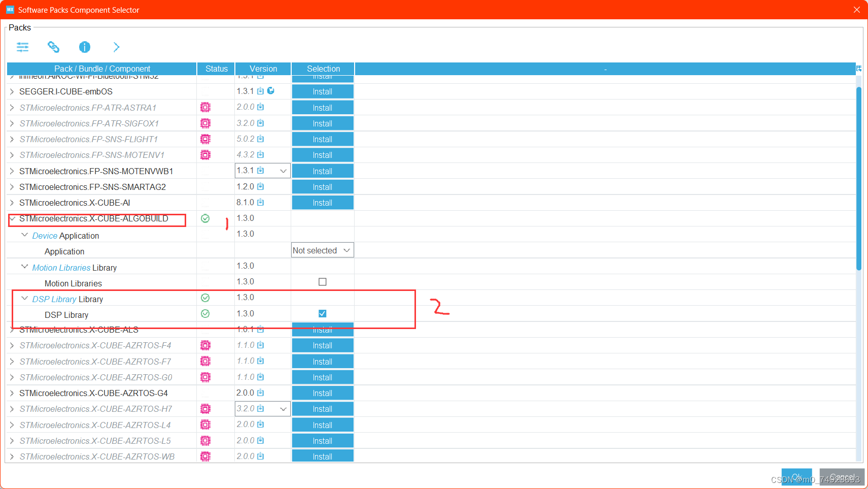Install the X-CUBE-AZRTOS-G4 pack
The image size is (868, 489).
(x=323, y=393)
